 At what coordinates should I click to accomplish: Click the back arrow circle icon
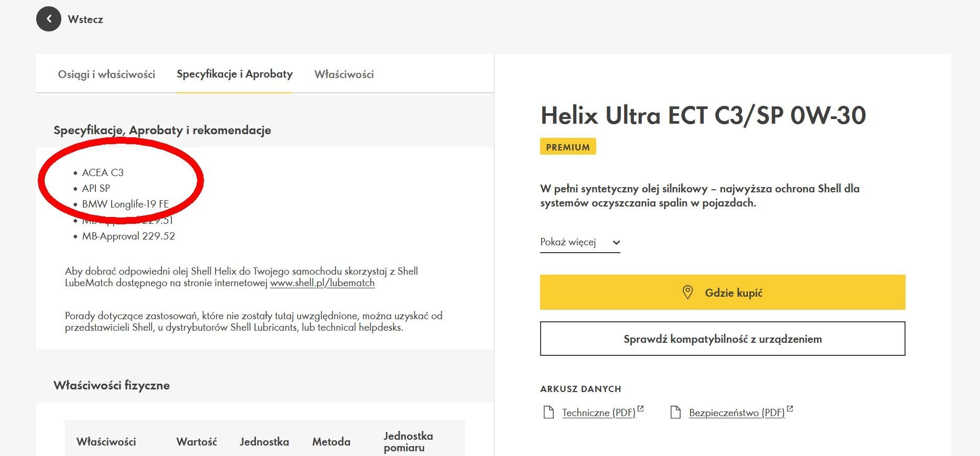click(x=49, y=19)
